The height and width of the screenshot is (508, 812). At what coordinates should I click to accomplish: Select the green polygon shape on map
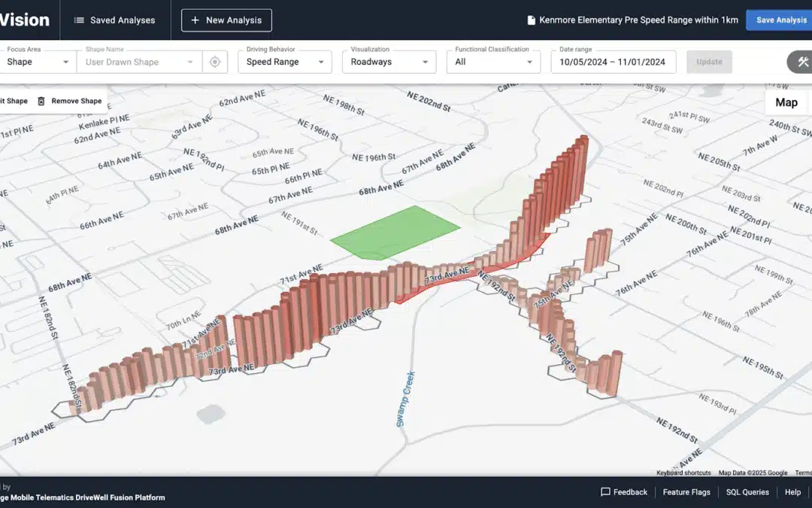[395, 232]
